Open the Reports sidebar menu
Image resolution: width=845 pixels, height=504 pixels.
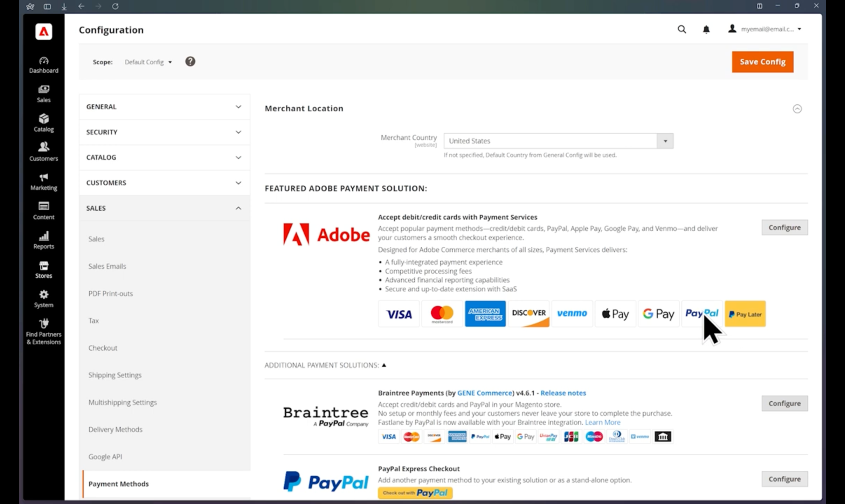43,240
